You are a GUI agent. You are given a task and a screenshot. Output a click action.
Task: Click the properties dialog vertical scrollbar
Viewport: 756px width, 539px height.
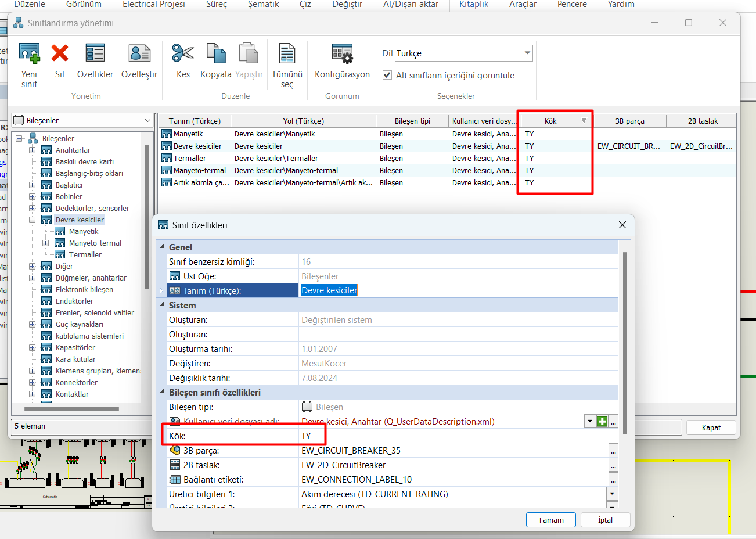pyautogui.click(x=625, y=343)
